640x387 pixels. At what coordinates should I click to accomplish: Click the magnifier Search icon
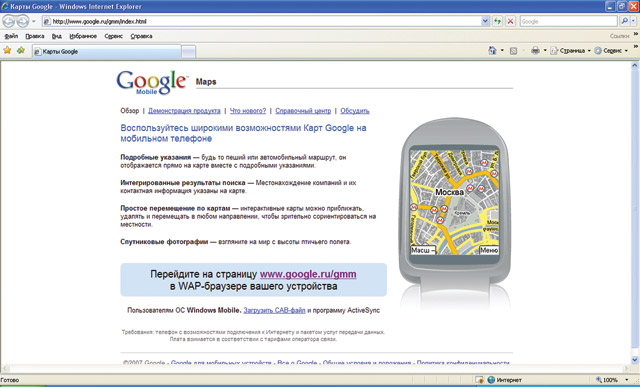tap(624, 21)
